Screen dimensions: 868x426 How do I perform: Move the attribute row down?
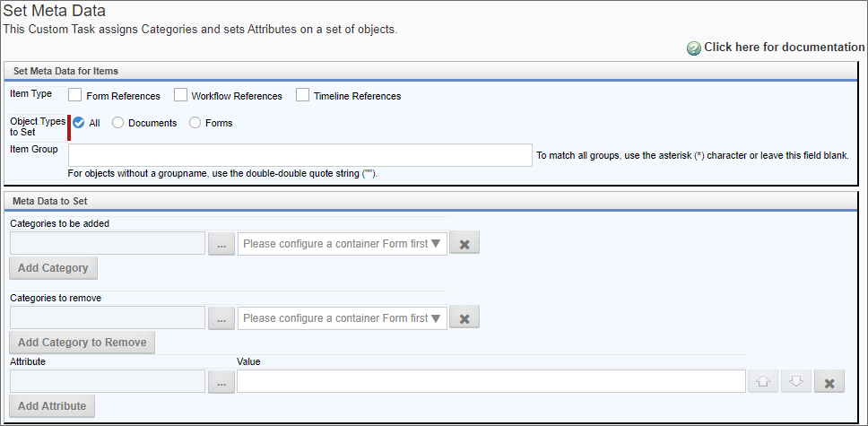point(796,382)
